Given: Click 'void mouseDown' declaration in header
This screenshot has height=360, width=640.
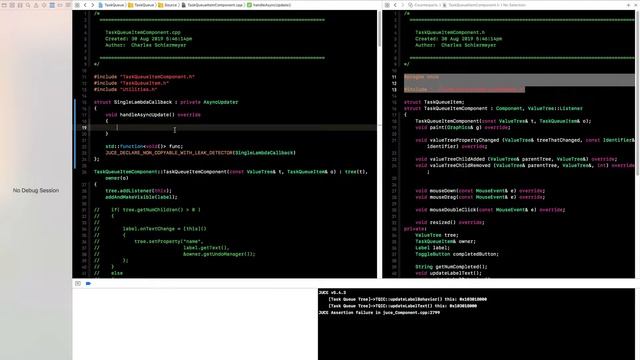Looking at the screenshot, I should click(x=480, y=191).
